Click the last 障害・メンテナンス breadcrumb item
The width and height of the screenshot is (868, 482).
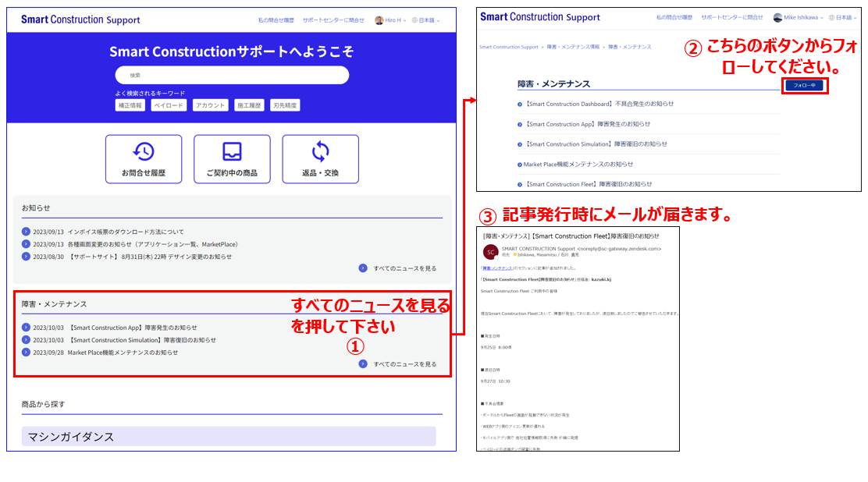click(630, 47)
